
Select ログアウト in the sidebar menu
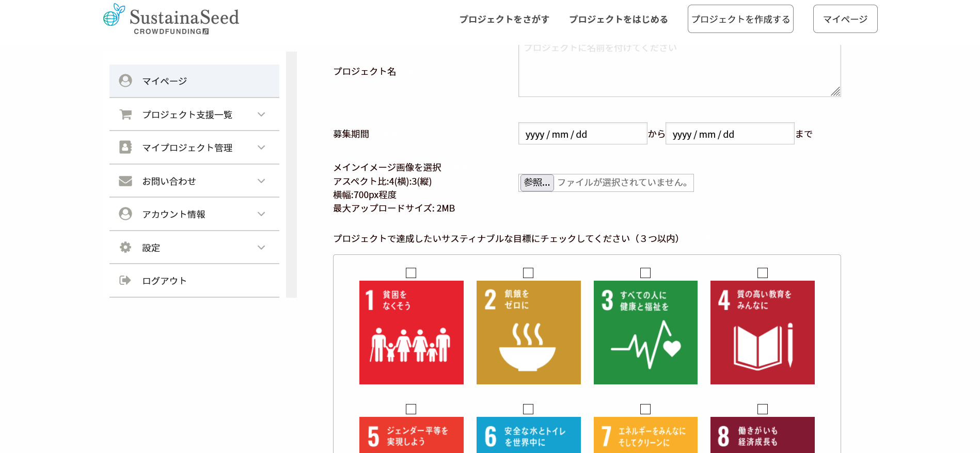(194, 281)
